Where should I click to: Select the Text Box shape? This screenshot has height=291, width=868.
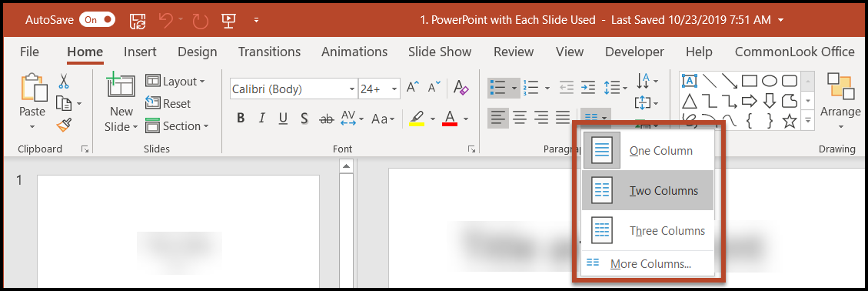tap(690, 82)
